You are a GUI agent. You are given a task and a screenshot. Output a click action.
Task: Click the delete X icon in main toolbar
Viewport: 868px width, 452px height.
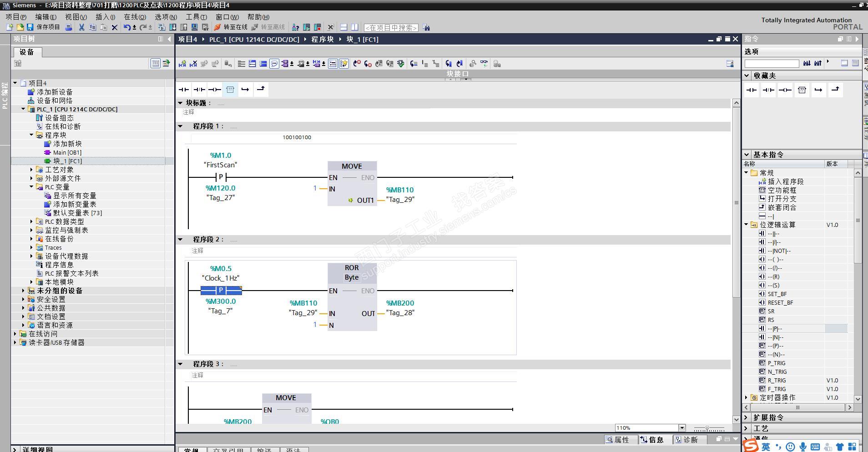point(115,27)
